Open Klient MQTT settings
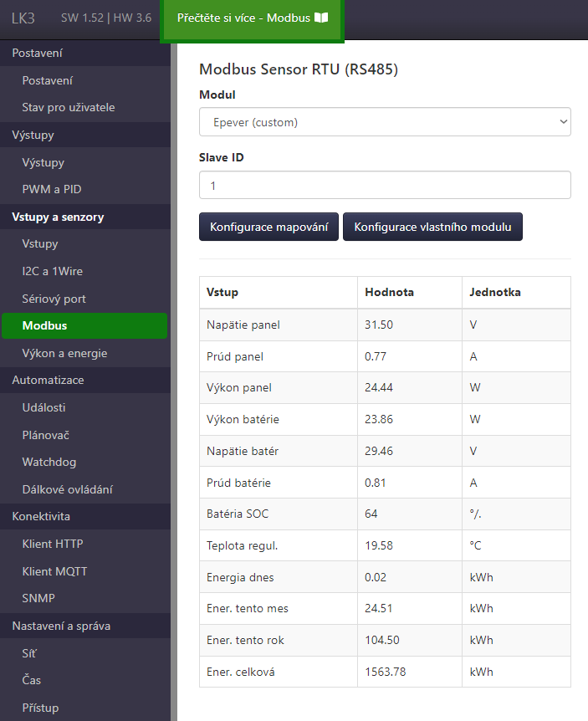Viewport: 588px width, 721px height. pos(54,571)
